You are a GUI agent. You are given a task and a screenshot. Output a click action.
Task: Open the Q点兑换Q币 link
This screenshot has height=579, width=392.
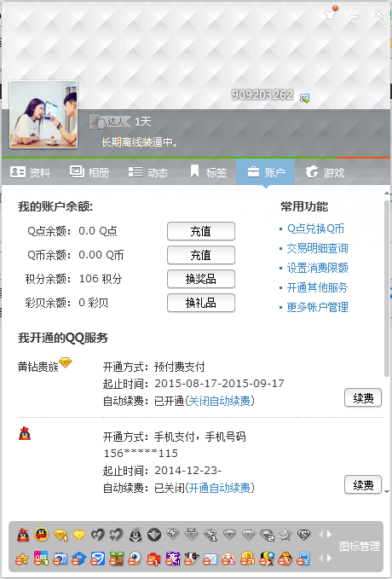coord(315,229)
